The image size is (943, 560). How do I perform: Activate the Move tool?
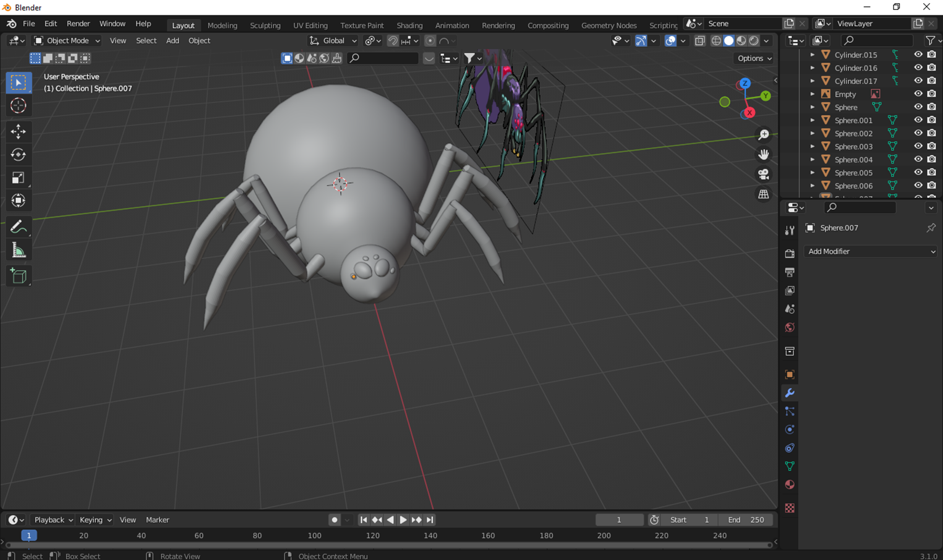[x=18, y=131]
